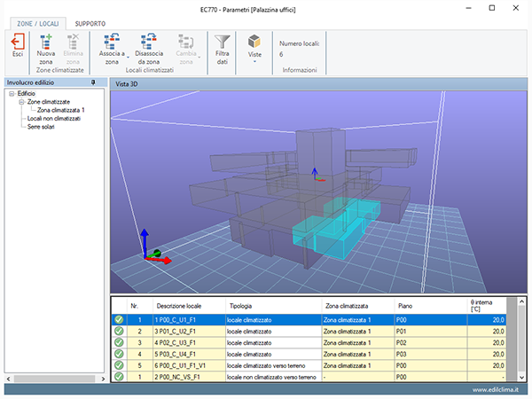The image size is (532, 399).
Task: Select row '5 P03_C_U4_F1' description cell
Action: [x=189, y=354]
